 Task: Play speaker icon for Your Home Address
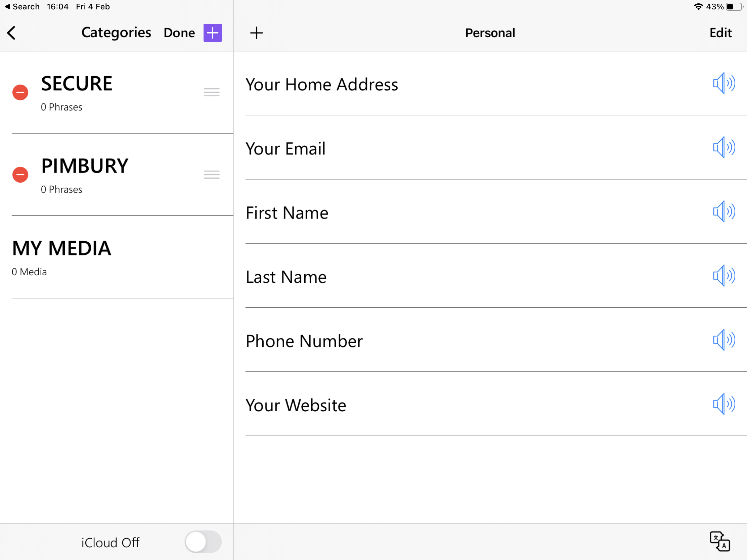pyautogui.click(x=724, y=83)
